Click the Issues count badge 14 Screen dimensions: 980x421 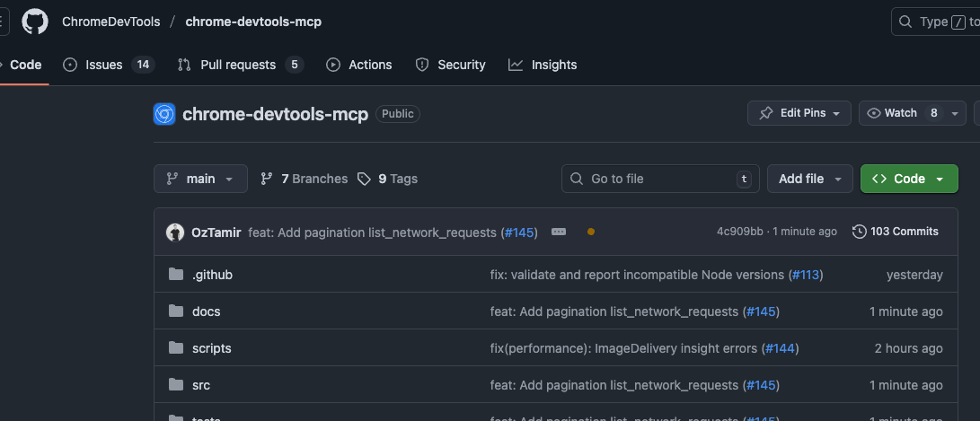143,65
